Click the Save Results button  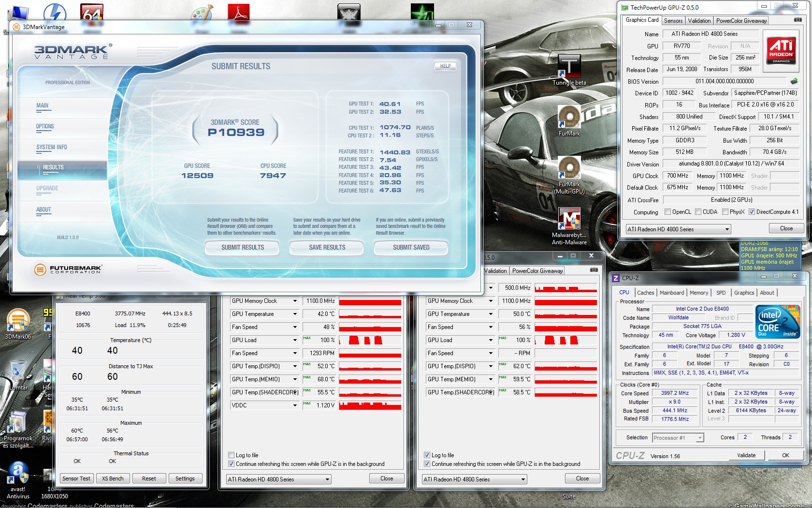tap(327, 248)
